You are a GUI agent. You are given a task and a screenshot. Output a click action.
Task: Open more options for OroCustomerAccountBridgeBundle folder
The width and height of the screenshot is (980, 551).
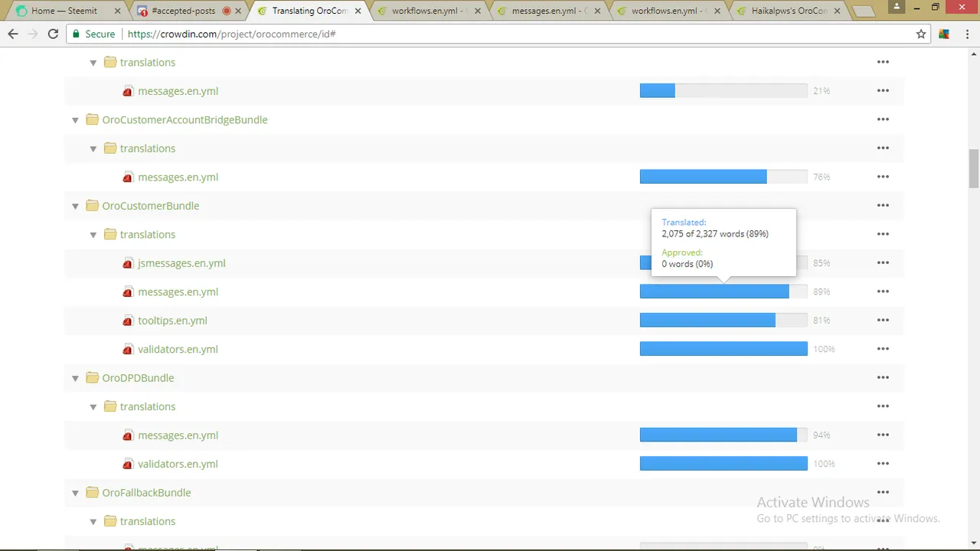coord(883,119)
